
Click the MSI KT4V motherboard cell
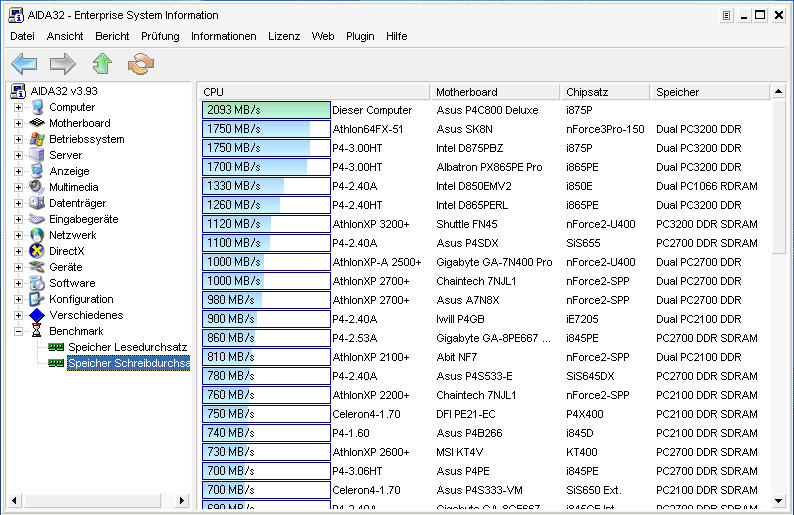[x=460, y=452]
